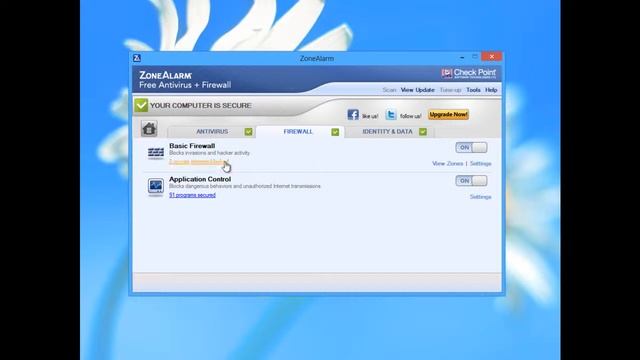Click the Identity & Data status checkmark
640x360 pixels.
(x=423, y=131)
